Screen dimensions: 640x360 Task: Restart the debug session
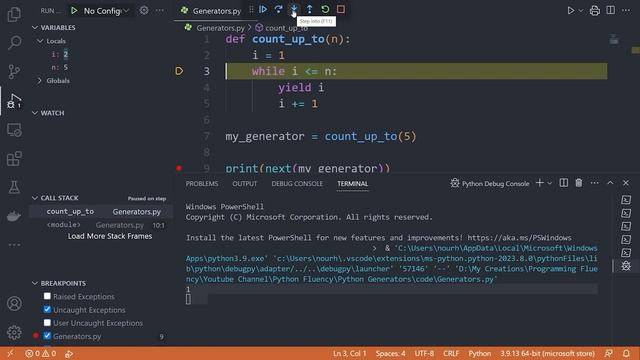(325, 9)
